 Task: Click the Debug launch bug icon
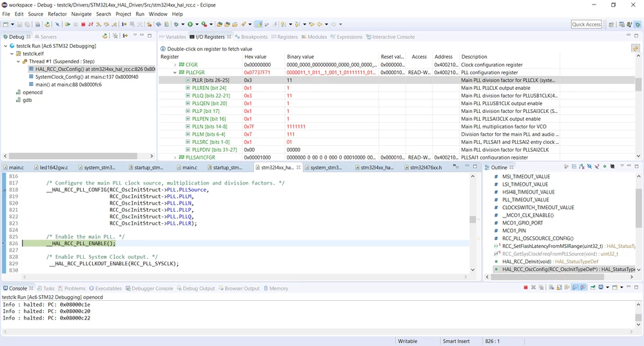pyautogui.click(x=176, y=25)
